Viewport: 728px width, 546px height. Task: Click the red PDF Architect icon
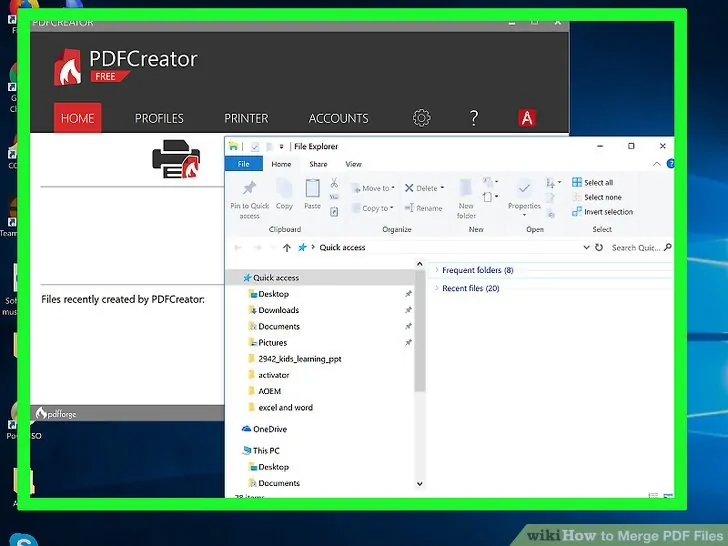(x=527, y=118)
